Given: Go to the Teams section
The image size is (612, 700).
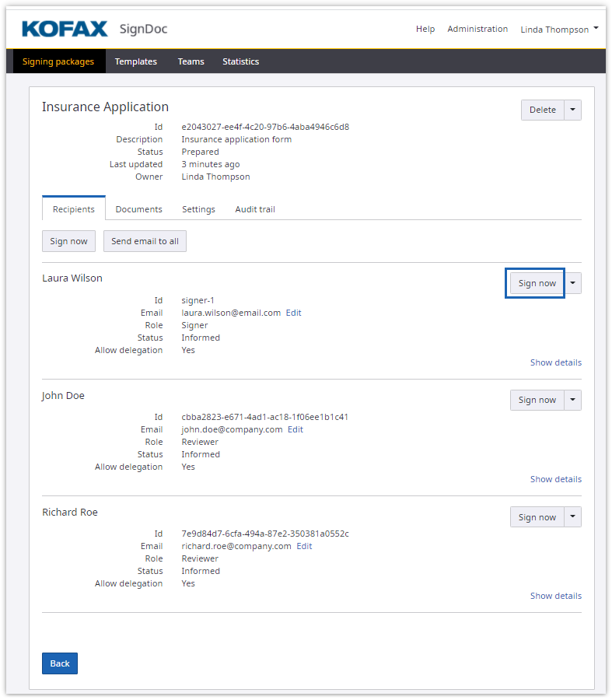Looking at the screenshot, I should (x=191, y=61).
